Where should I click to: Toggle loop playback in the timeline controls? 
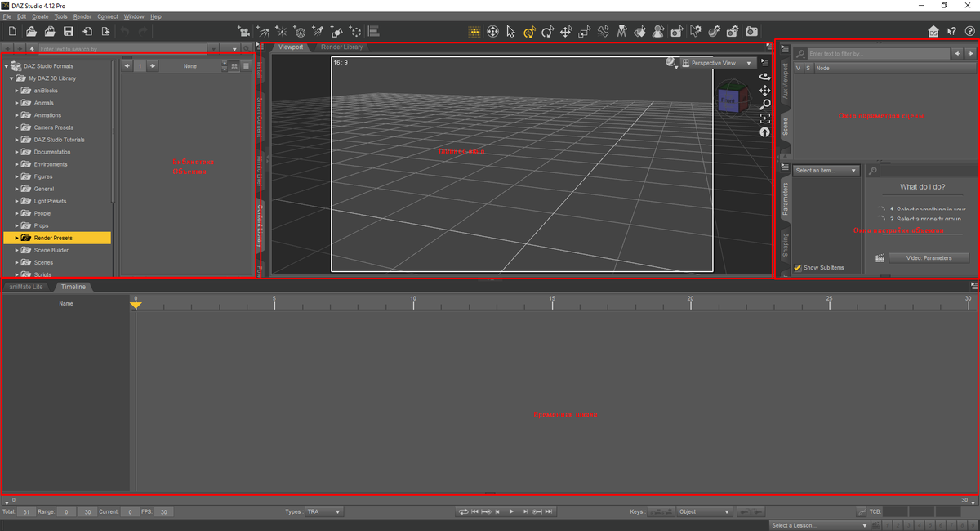463,511
